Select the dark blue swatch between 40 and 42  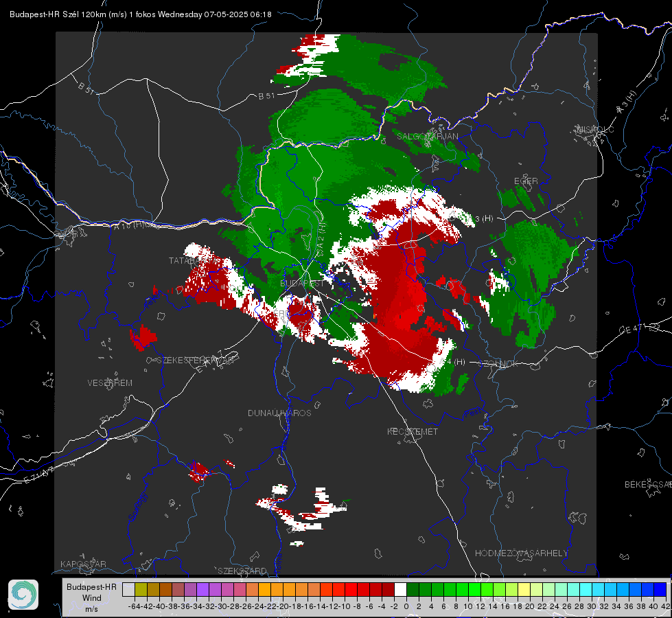pos(660,590)
